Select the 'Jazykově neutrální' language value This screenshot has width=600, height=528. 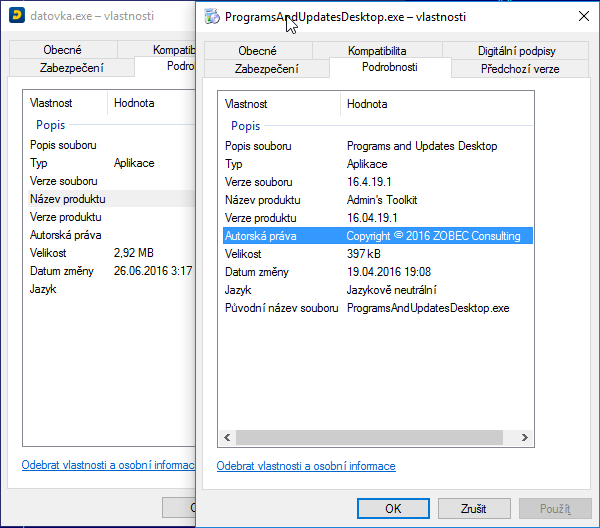(x=391, y=290)
